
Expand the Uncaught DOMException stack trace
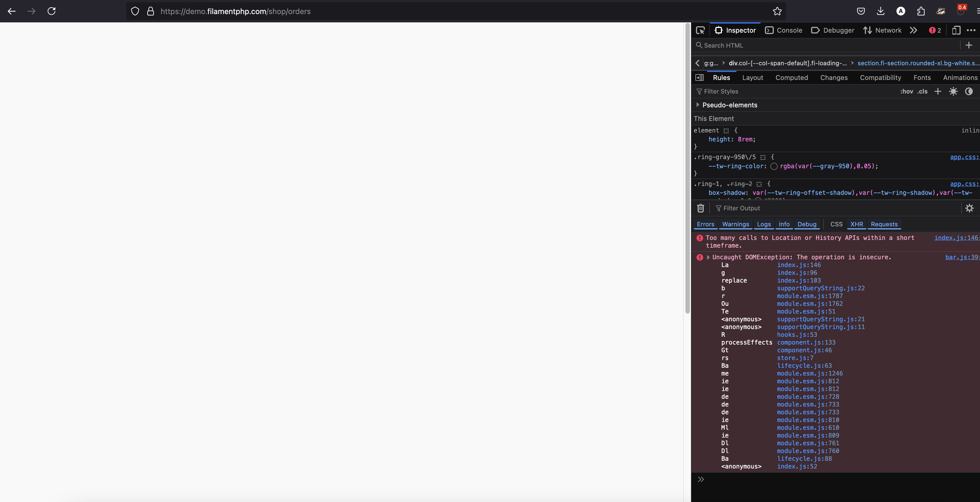[x=708, y=257]
